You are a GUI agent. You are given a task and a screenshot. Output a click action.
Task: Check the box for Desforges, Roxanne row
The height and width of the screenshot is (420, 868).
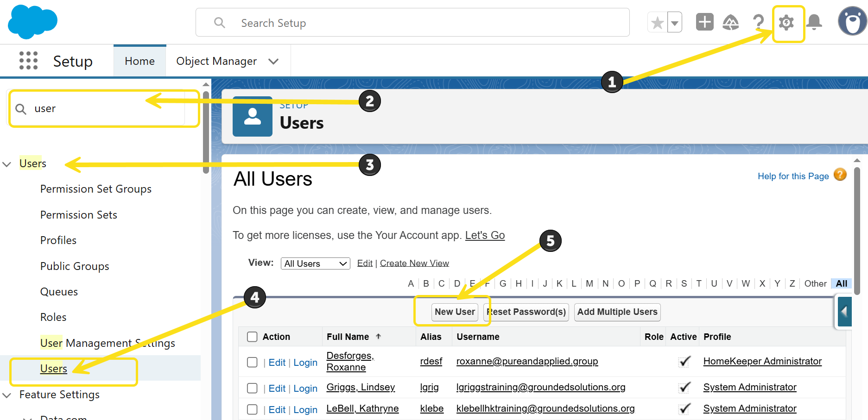click(252, 362)
